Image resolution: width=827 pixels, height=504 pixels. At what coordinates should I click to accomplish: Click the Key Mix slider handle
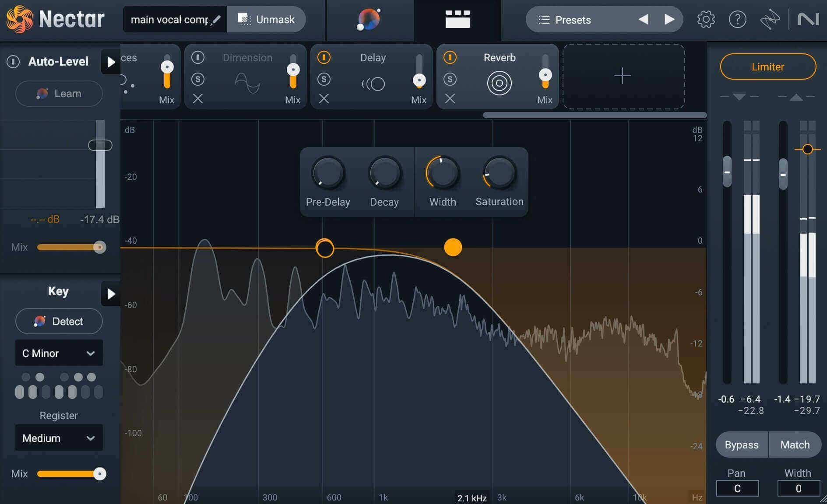pos(100,474)
